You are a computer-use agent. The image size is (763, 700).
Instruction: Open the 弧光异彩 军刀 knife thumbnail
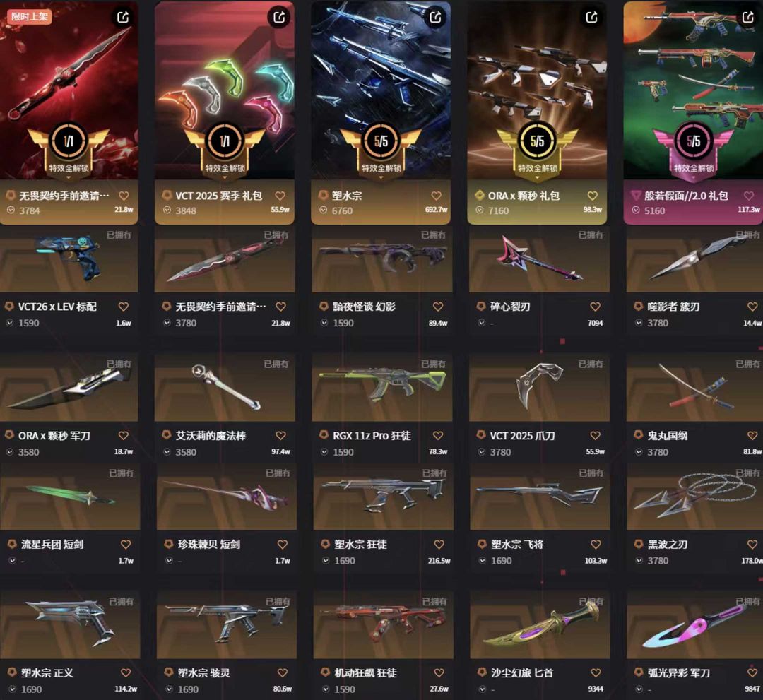695,625
